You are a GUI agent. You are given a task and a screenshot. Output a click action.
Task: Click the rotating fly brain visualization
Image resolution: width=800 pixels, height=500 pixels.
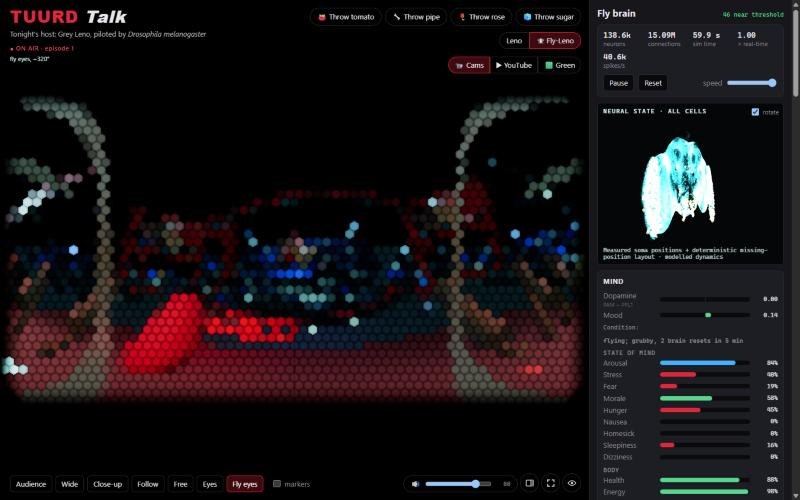coord(678,187)
